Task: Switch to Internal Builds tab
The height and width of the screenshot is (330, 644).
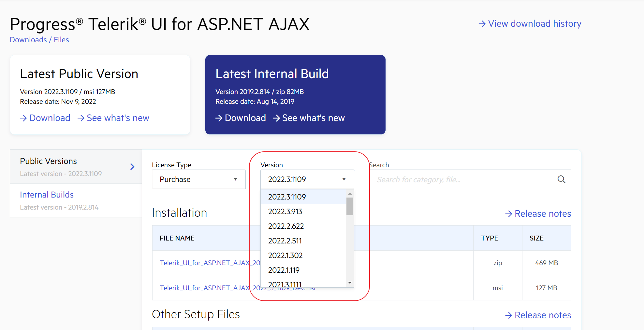Action: click(x=47, y=195)
